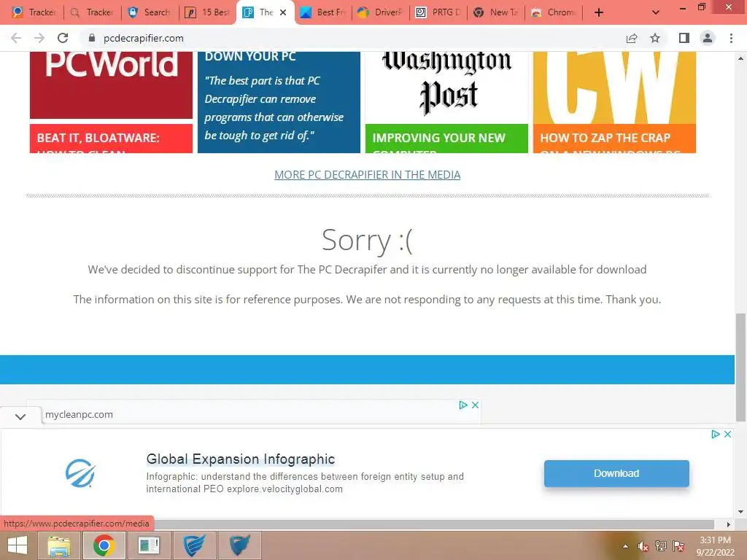Open the document app on taskbar
Image resolution: width=747 pixels, height=560 pixels.
pyautogui.click(x=149, y=545)
